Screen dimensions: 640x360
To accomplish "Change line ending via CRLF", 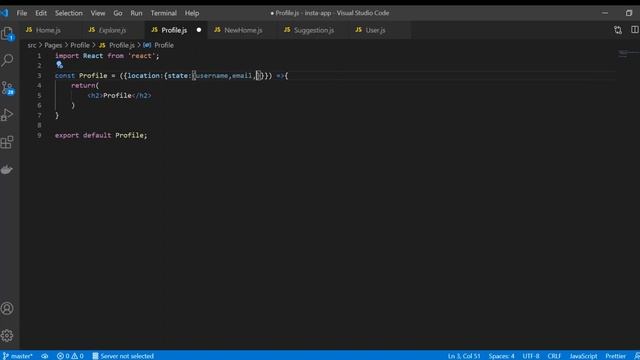I will pos(554,356).
